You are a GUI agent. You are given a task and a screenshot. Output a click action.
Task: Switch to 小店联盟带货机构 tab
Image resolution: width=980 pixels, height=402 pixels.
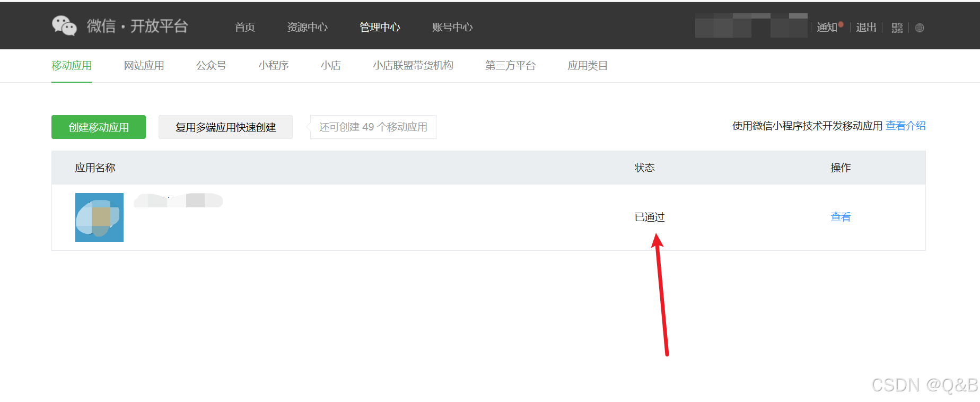coord(413,65)
